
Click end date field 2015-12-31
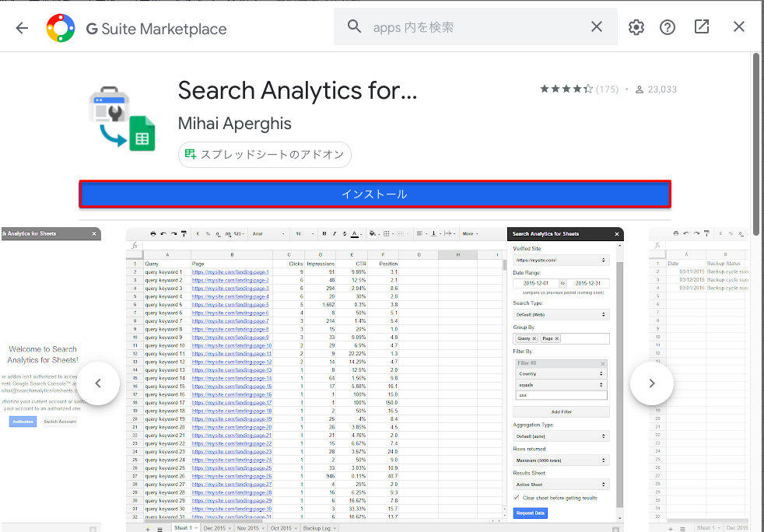pyautogui.click(x=587, y=283)
